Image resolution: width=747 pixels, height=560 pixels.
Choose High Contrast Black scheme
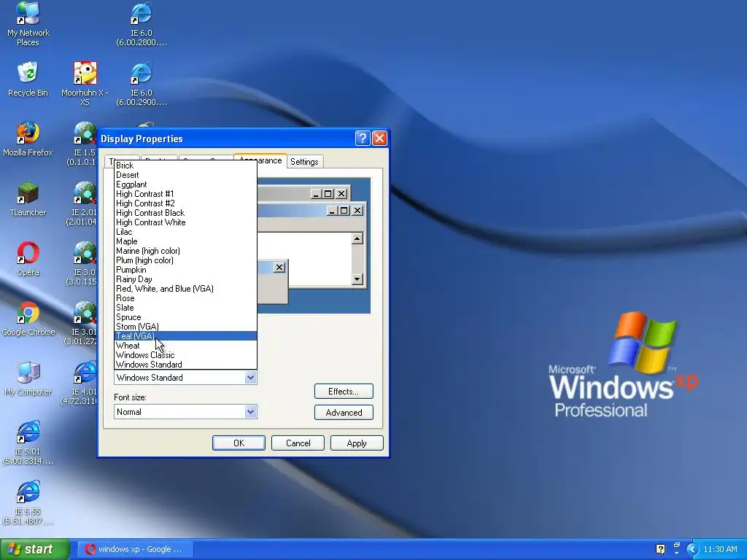click(x=186, y=213)
